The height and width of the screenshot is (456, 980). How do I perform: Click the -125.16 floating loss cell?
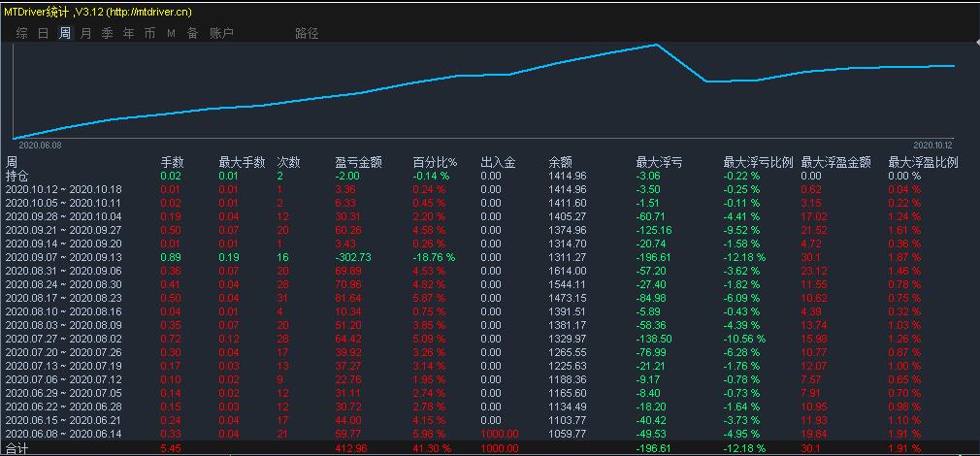click(x=653, y=231)
